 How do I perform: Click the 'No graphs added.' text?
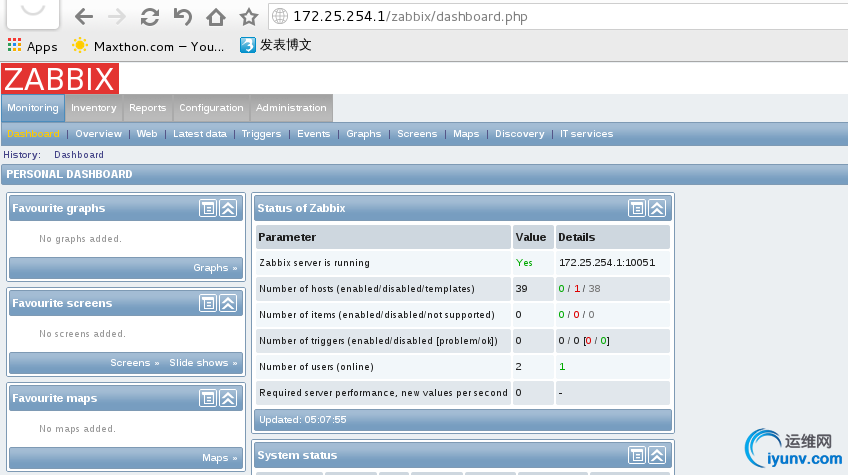tap(80, 239)
